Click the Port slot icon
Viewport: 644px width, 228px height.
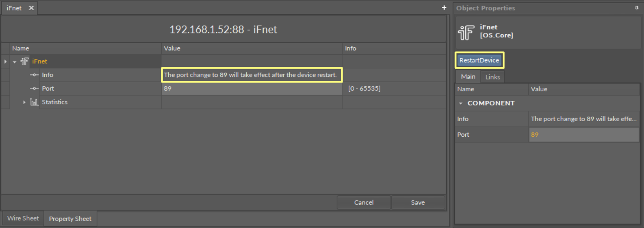click(34, 89)
